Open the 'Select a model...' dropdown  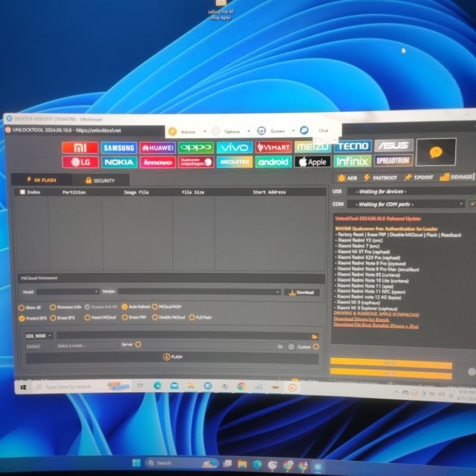coord(87,346)
